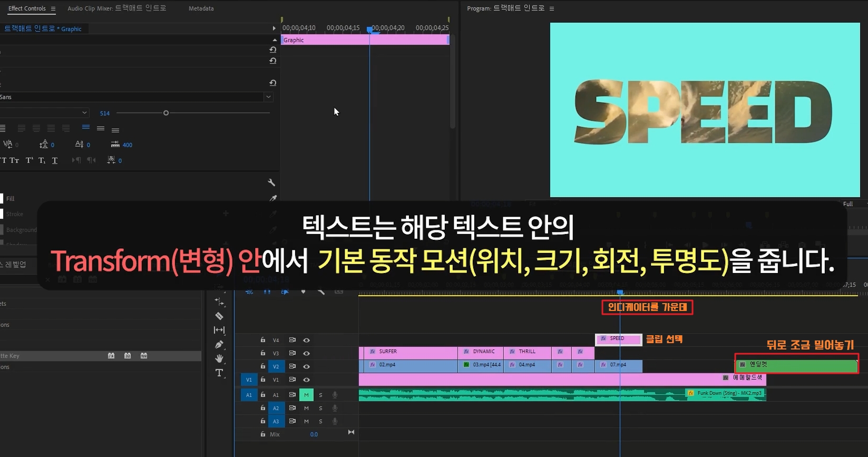Set left-to-right paragraph direction
The width and height of the screenshot is (868, 457).
pos(76,160)
